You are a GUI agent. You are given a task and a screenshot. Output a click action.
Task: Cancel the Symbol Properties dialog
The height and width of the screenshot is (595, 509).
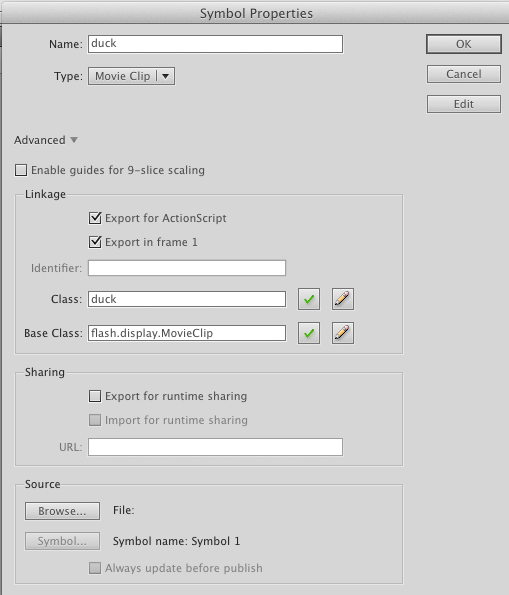coord(463,74)
